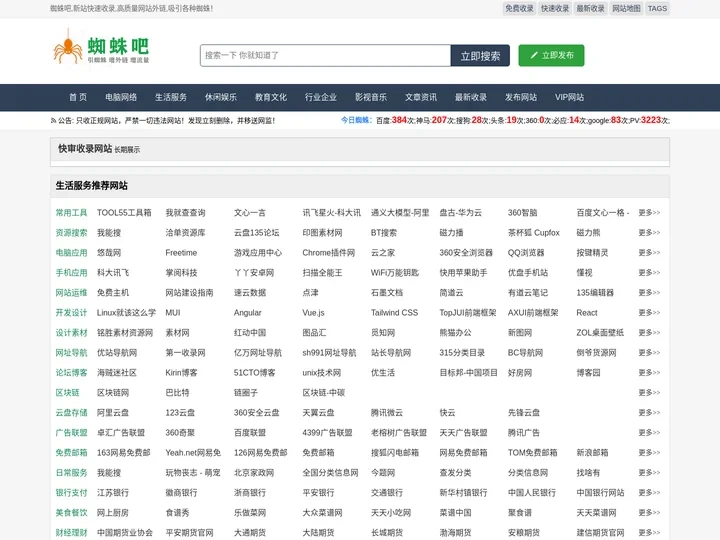720x540 pixels.
Task: Click QQ浏览器 site link
Action: 526,253
